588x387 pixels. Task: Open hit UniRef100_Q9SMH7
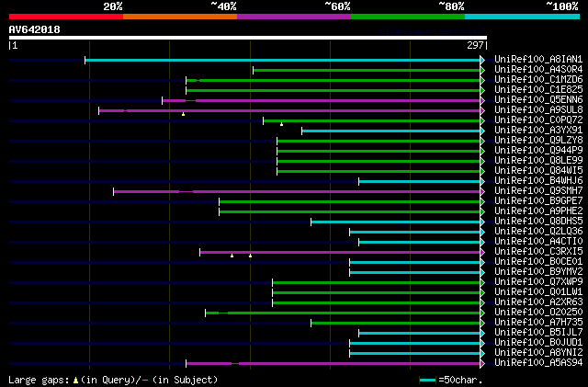[x=538, y=191]
